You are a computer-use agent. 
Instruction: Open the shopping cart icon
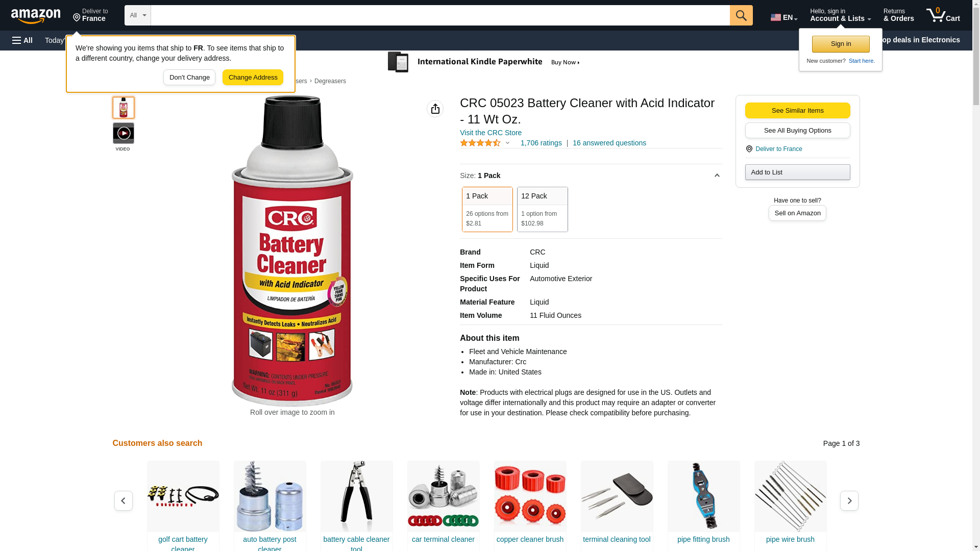pyautogui.click(x=943, y=15)
